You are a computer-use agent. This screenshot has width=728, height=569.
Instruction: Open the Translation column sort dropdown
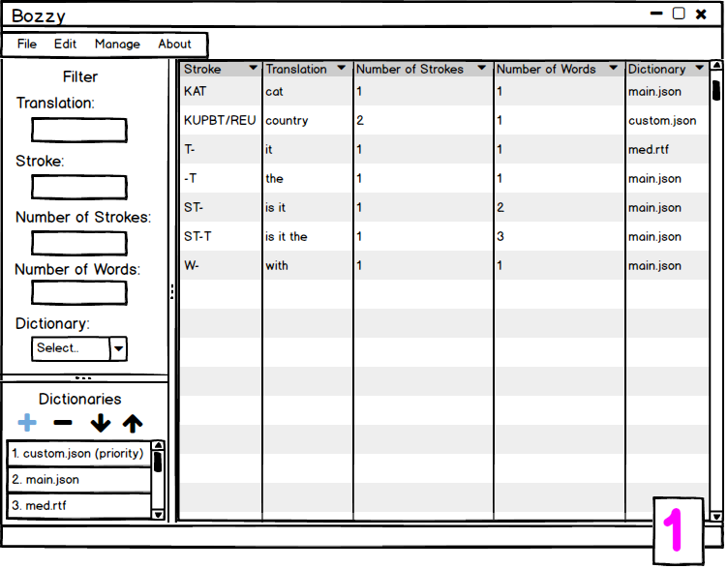click(x=341, y=68)
